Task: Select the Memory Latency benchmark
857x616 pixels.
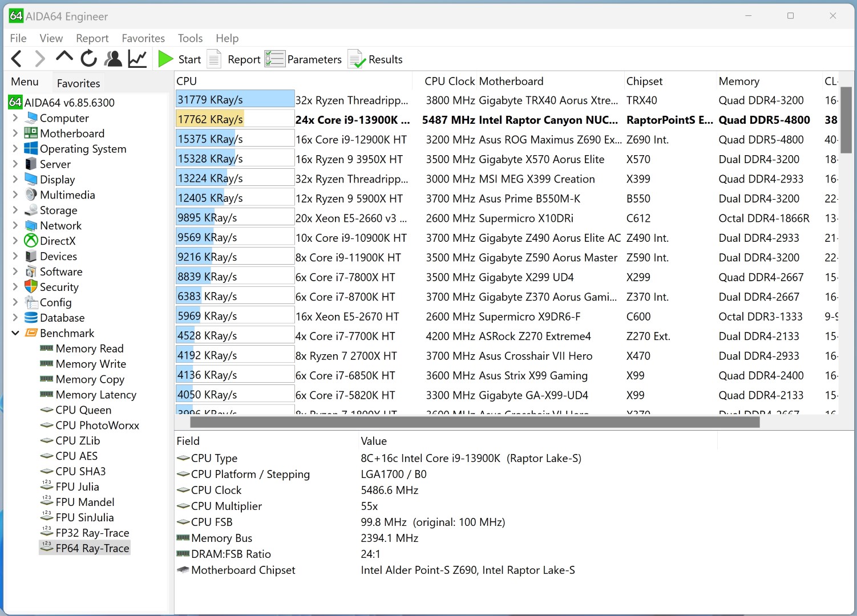Action: click(x=96, y=395)
